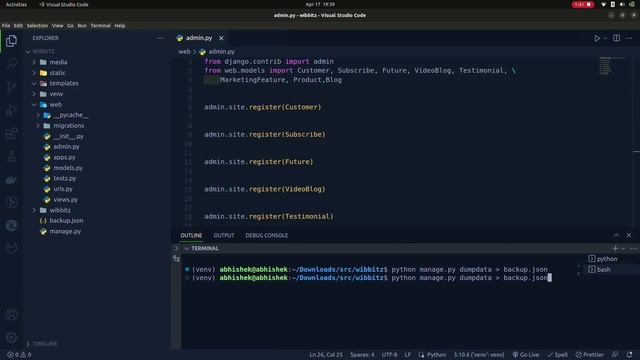Close the admin.py editor tab
This screenshot has height=360, width=640.
tap(221, 38)
